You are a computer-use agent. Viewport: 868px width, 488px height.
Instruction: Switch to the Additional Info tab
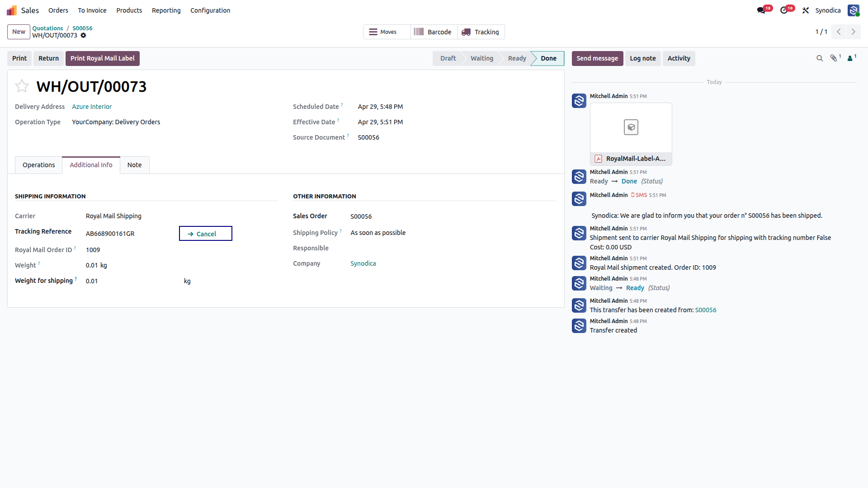coord(91,165)
